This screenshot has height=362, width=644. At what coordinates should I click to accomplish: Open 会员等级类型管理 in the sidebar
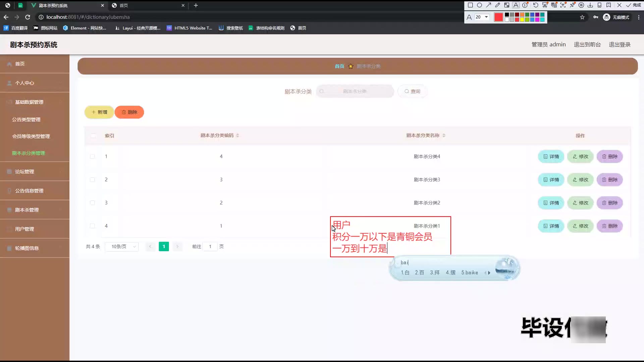tap(31, 136)
